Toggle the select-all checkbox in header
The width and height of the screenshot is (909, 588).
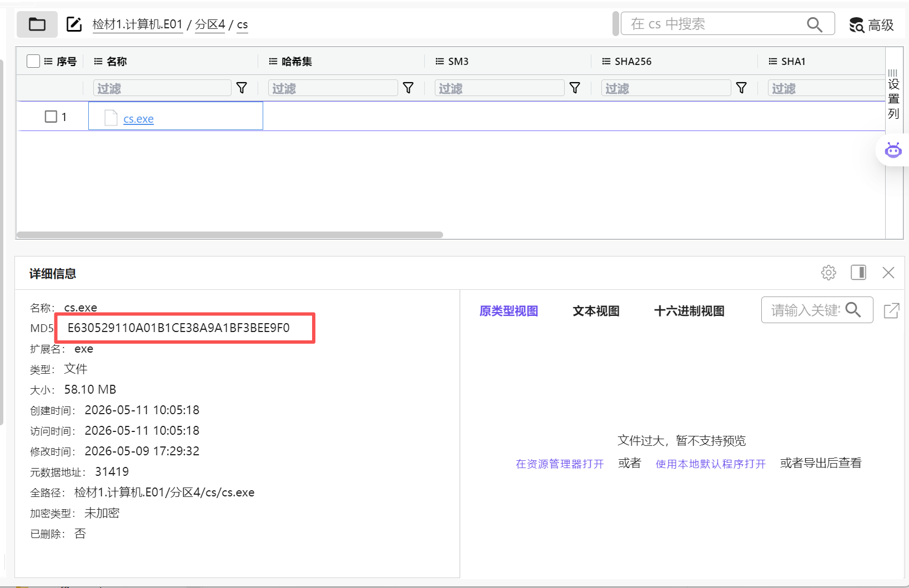coord(33,61)
